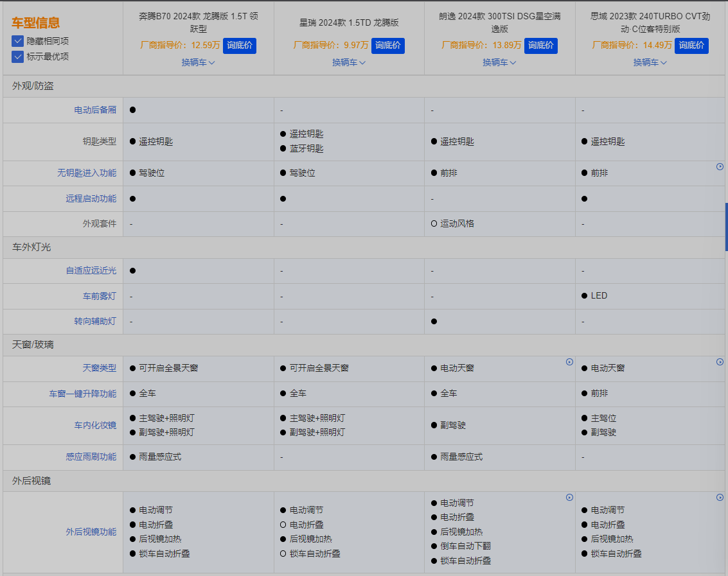Click the 蓝牙钥匙 value in 星瑞 column

tap(306, 148)
